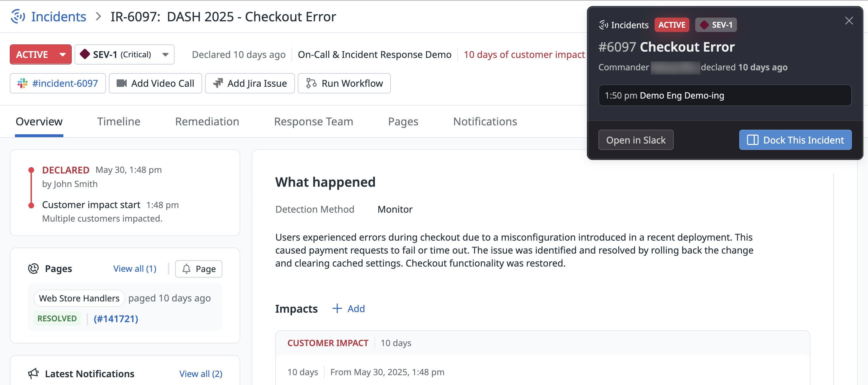Switch to the Response Team tab
The height and width of the screenshot is (385, 868).
[313, 121]
